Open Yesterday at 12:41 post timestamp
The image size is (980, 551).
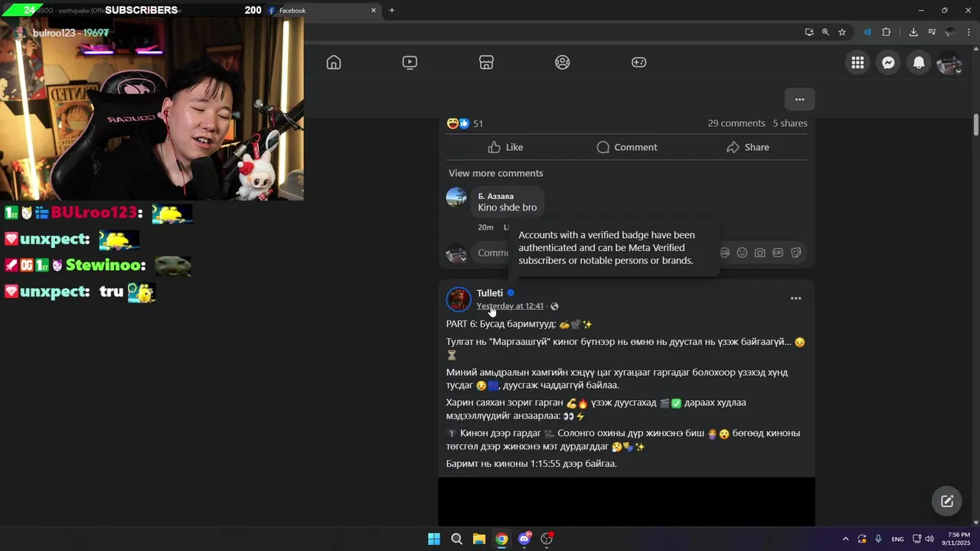[x=510, y=306]
